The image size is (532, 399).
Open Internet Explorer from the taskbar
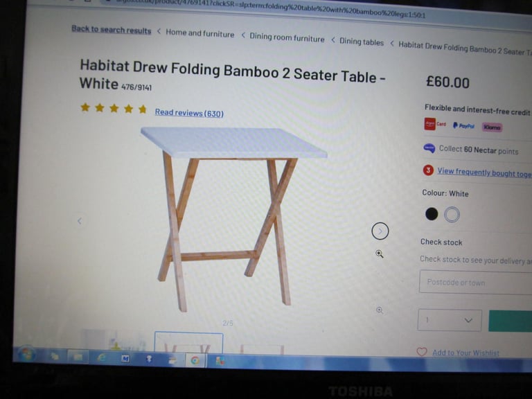(x=101, y=357)
